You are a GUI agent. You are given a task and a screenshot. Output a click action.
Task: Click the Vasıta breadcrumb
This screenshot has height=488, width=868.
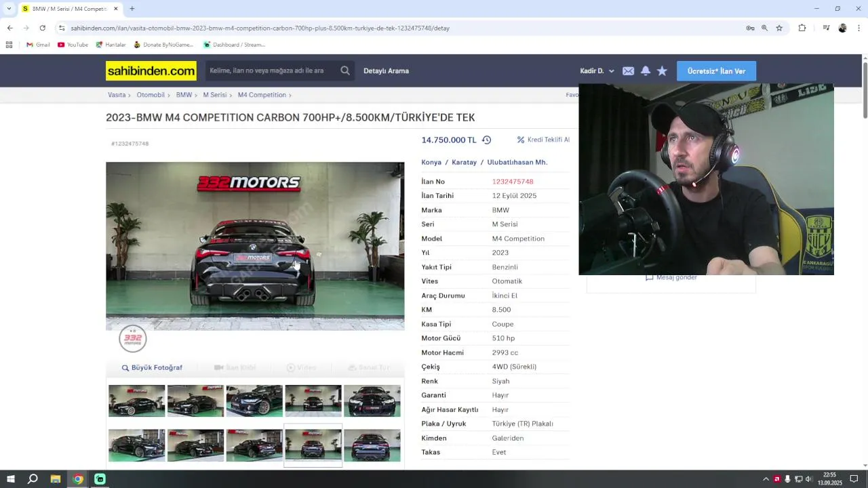tap(117, 95)
